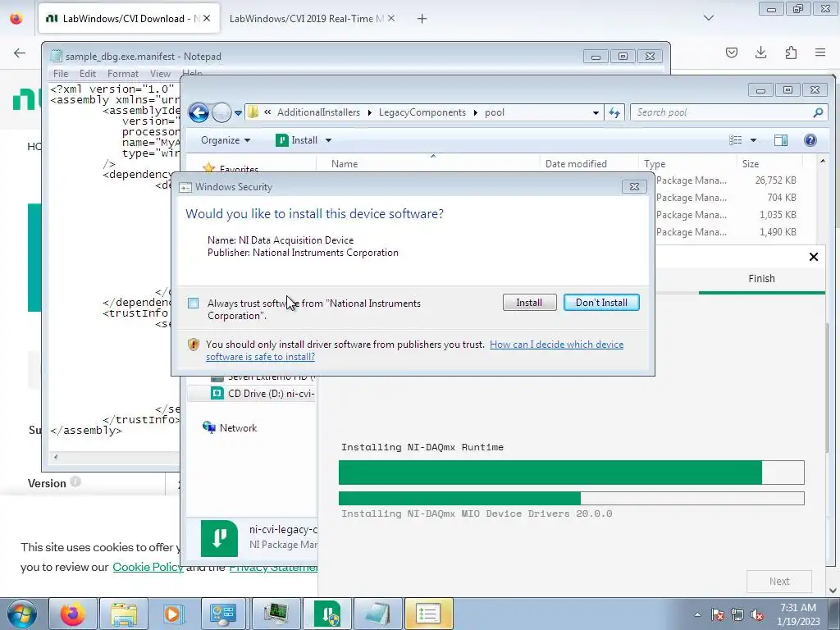Open Firefox from the taskbar

(73, 614)
